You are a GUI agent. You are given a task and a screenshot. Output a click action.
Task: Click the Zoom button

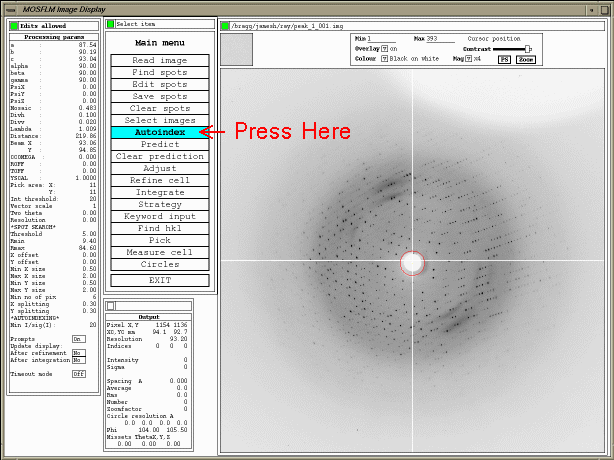point(526,60)
